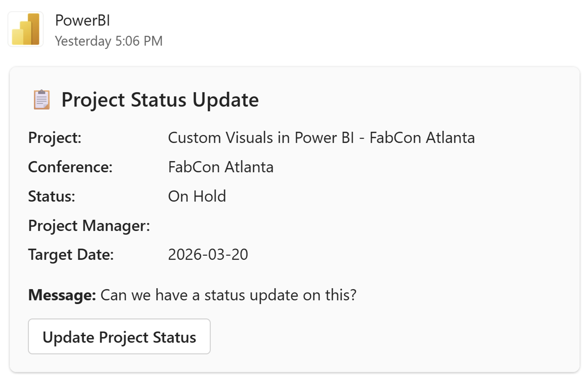Screen dimensions: 588x379
Task: Click the Project Manager: field label
Action: tap(89, 225)
